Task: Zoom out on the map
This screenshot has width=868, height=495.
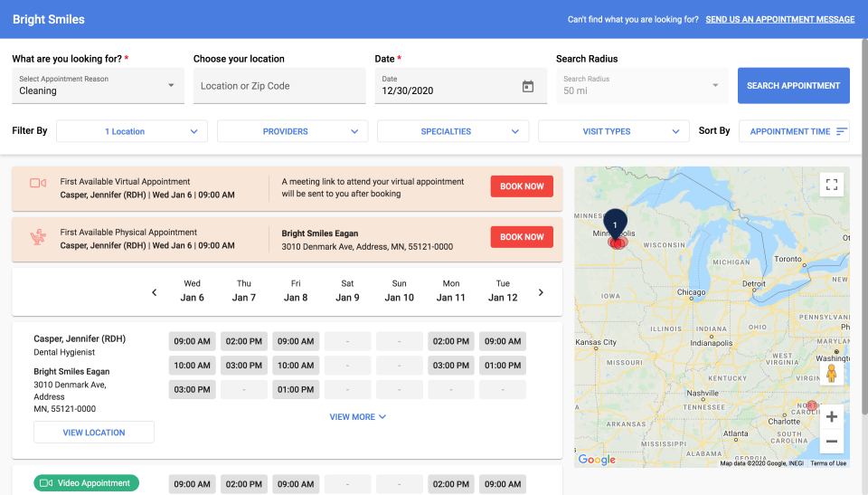Action: click(832, 442)
